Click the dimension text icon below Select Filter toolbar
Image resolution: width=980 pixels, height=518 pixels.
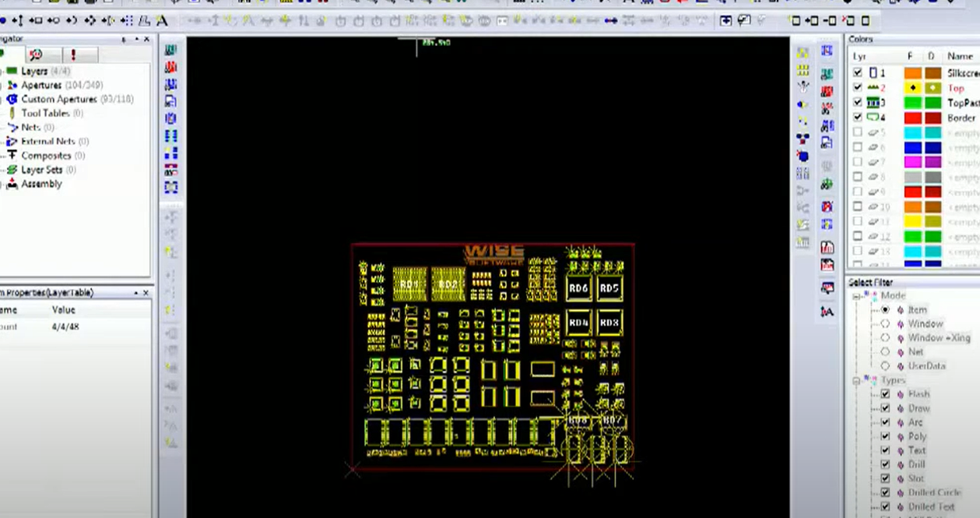click(x=827, y=312)
